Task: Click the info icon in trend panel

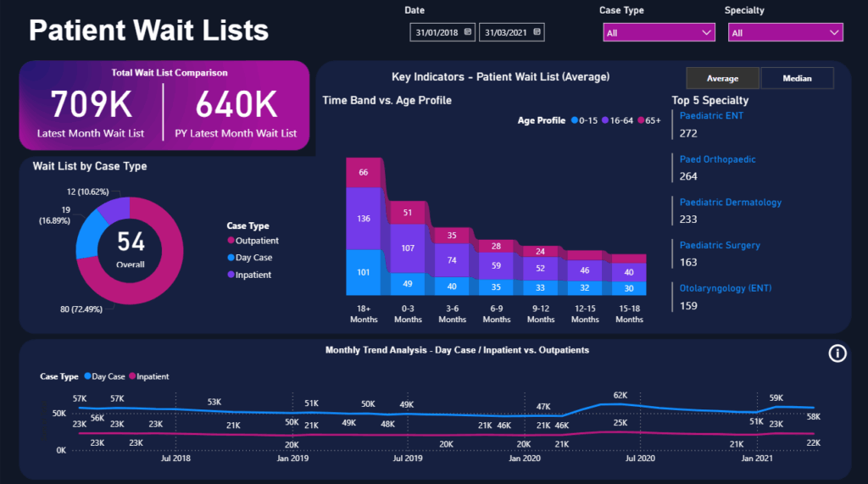Action: coord(837,353)
